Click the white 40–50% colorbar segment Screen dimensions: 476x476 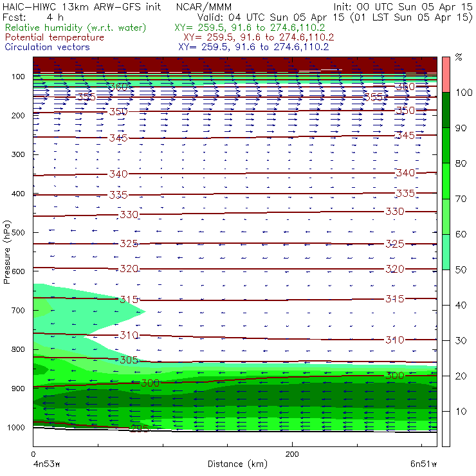pyautogui.click(x=446, y=288)
